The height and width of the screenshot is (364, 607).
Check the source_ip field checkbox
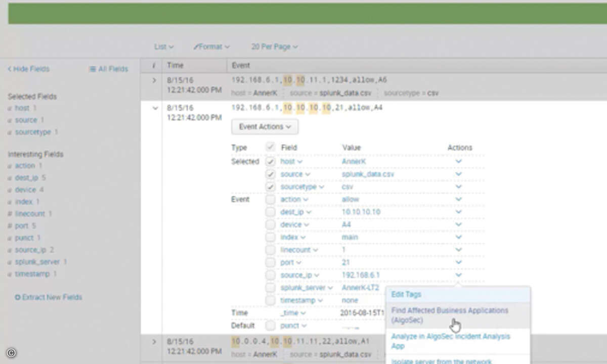pos(271,275)
